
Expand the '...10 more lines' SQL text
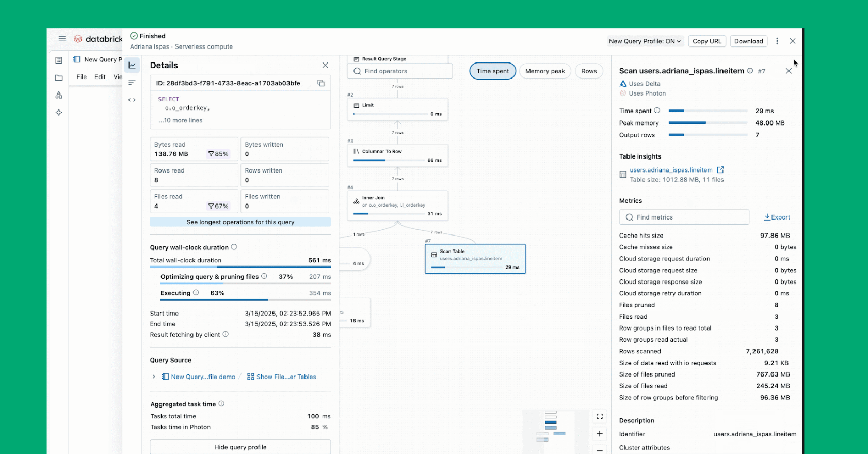pyautogui.click(x=181, y=120)
